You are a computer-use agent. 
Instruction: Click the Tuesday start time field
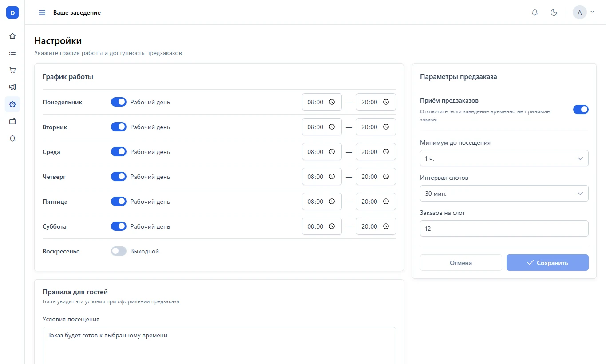pyautogui.click(x=322, y=127)
